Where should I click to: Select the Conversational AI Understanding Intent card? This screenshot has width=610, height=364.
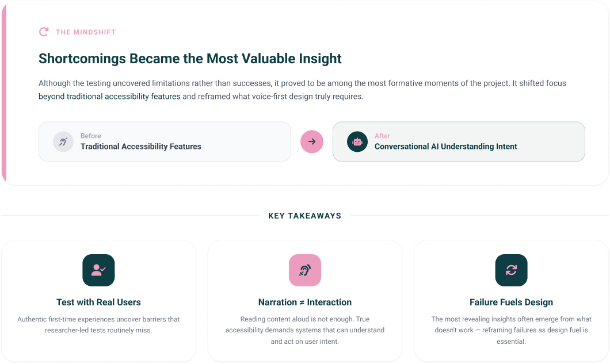(x=459, y=141)
